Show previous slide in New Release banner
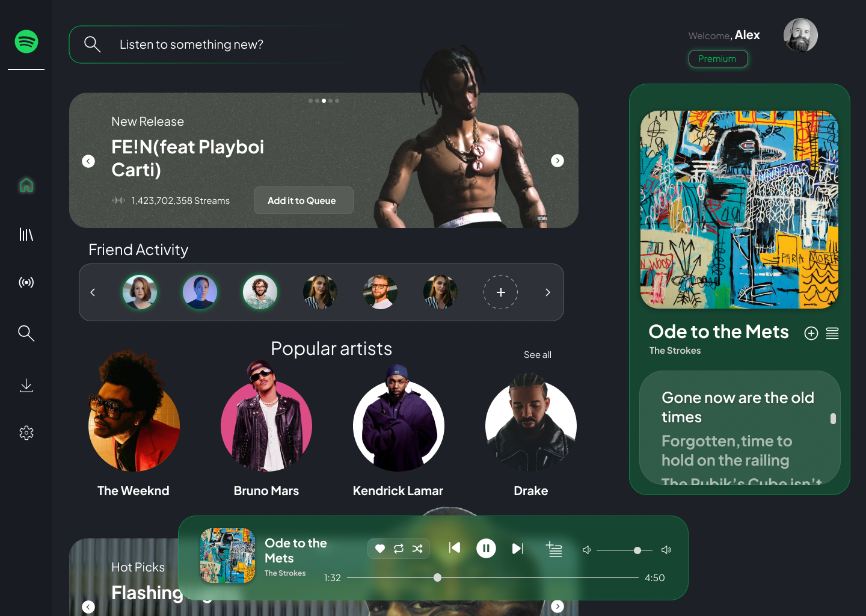Viewport: 866px width, 616px height. (88, 161)
